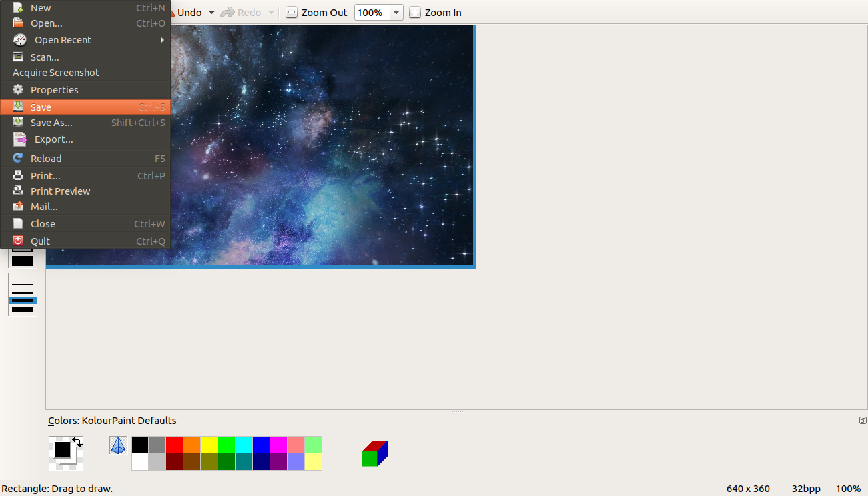Expand the Open Recent submenu

[x=85, y=40]
